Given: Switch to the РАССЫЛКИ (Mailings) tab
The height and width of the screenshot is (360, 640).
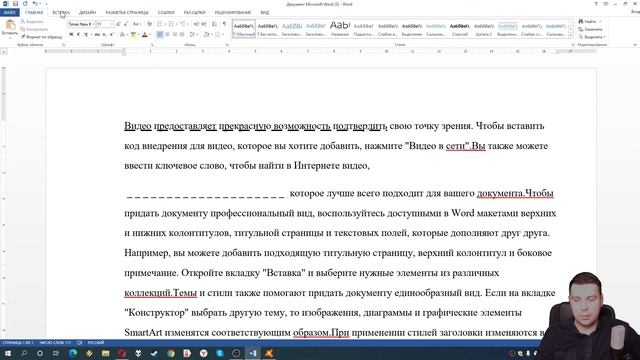Looking at the screenshot, I should coord(195,12).
